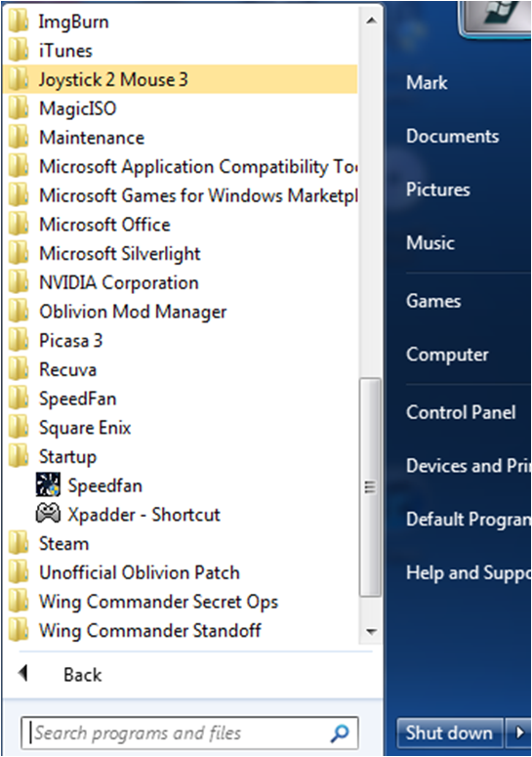Click the NVIDIA Corporation folder icon
Image resolution: width=532 pixels, height=757 pixels.
click(19, 282)
